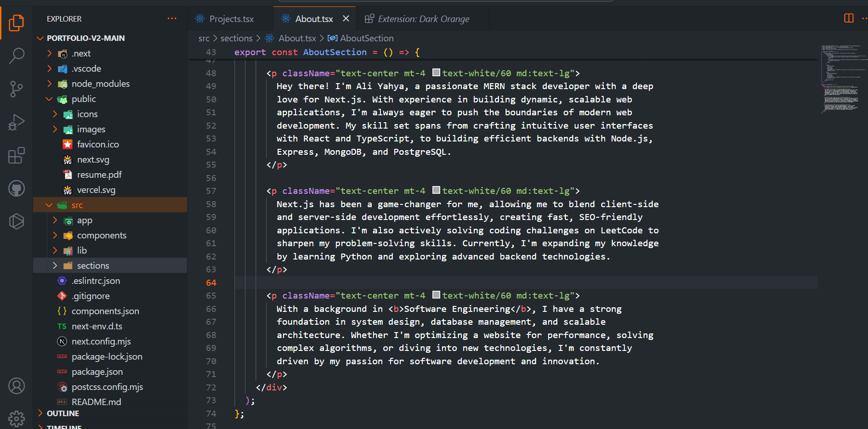Close the About.tsx tab
The width and height of the screenshot is (868, 429).
click(x=346, y=19)
